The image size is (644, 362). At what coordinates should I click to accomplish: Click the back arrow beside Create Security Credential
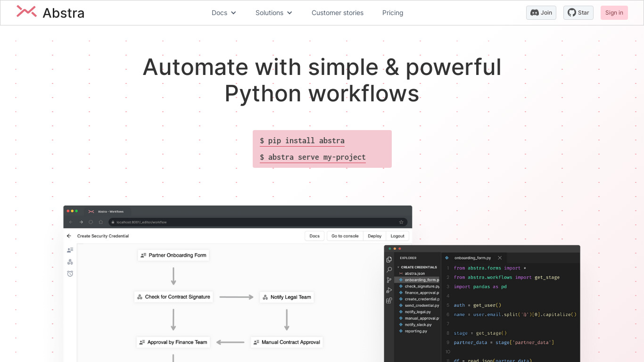(x=69, y=236)
